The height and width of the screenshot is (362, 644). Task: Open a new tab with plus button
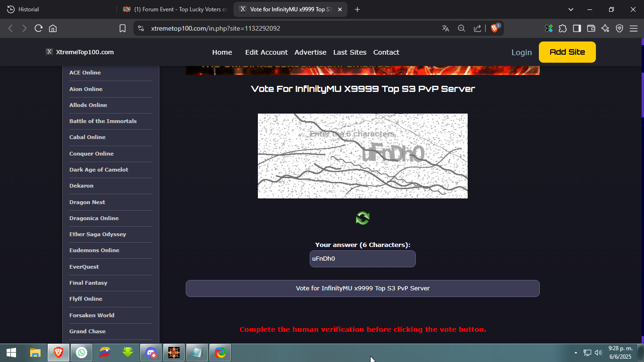(357, 9)
